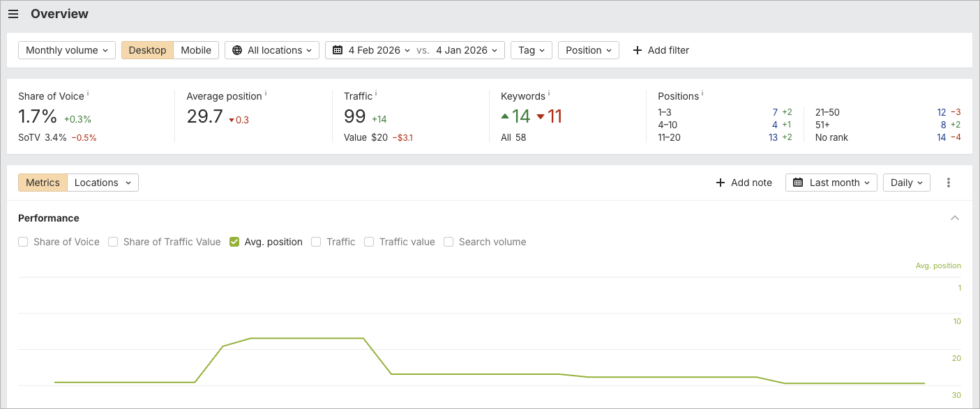
Task: Click the Add filter button
Action: click(660, 49)
